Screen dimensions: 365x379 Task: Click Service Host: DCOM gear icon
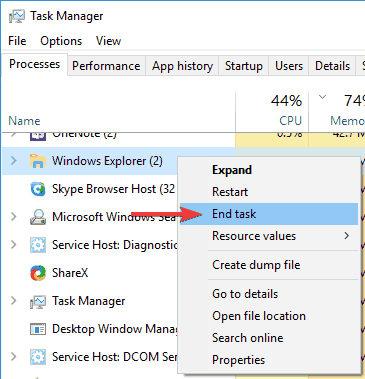coord(38,357)
